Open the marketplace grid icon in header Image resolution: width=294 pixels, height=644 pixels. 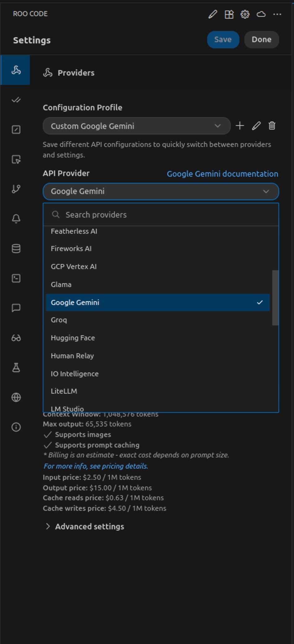pos(229,14)
